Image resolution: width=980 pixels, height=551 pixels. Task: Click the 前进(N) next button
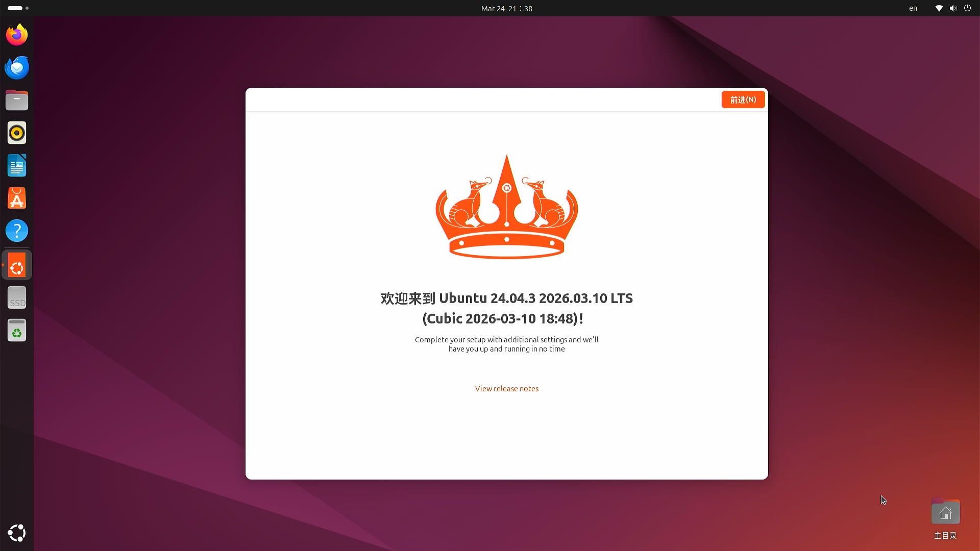743,99
